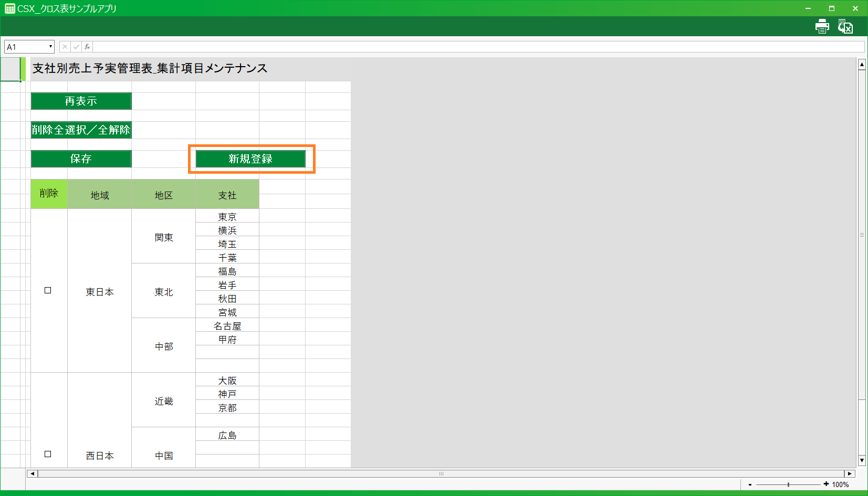This screenshot has height=496, width=868.
Task: Select the 東京 branch cell
Action: [x=227, y=216]
